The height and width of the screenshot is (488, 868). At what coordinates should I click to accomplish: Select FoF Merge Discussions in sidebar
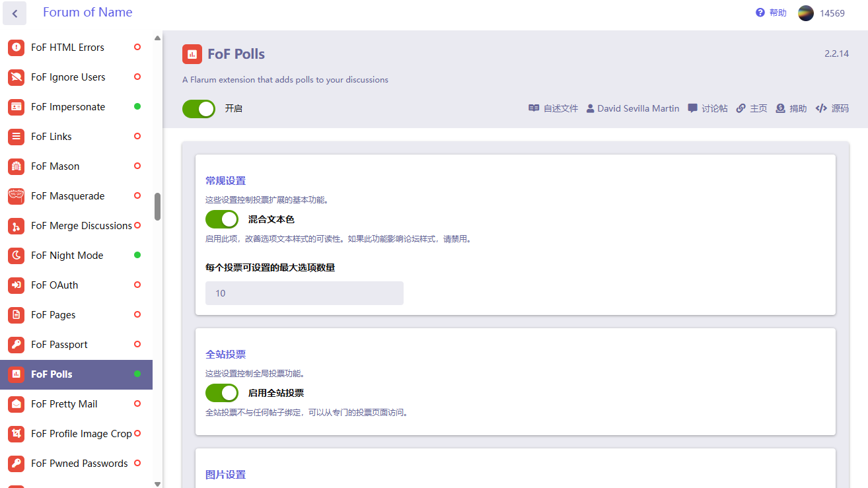(76, 226)
